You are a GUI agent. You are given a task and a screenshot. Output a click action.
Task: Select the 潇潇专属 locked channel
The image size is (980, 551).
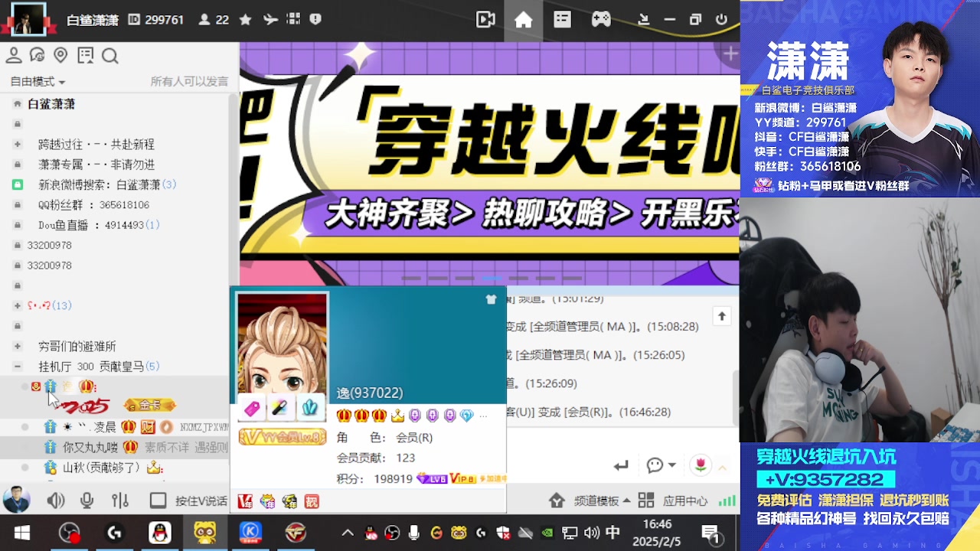point(96,165)
